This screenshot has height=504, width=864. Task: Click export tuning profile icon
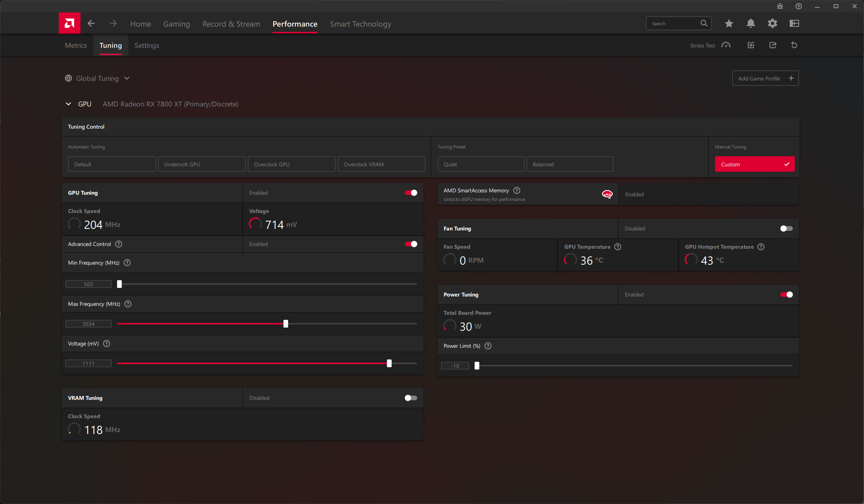point(773,45)
